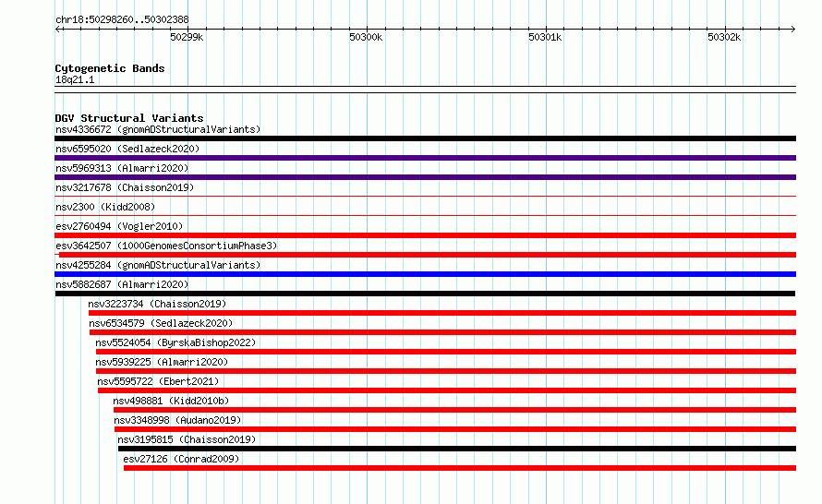Screen dimensions: 822x504
Task: Click the red bar under nsv3223734
Action: point(442,313)
